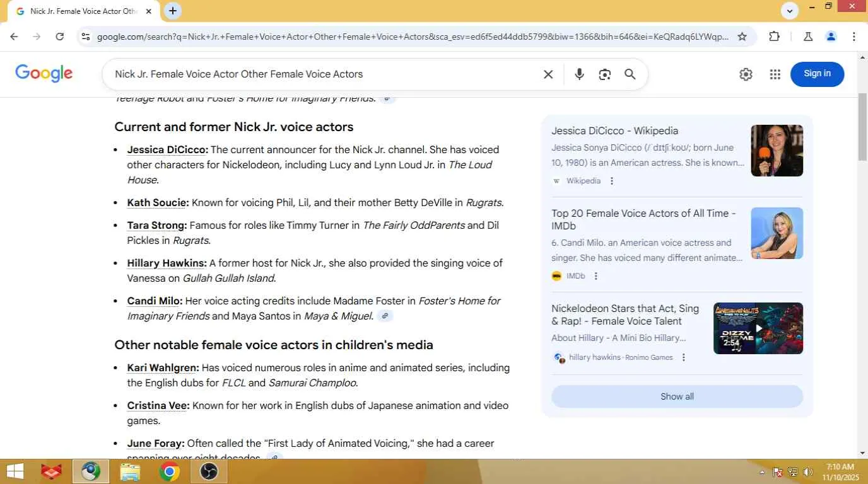
Task: Reload the current page
Action: point(60,37)
